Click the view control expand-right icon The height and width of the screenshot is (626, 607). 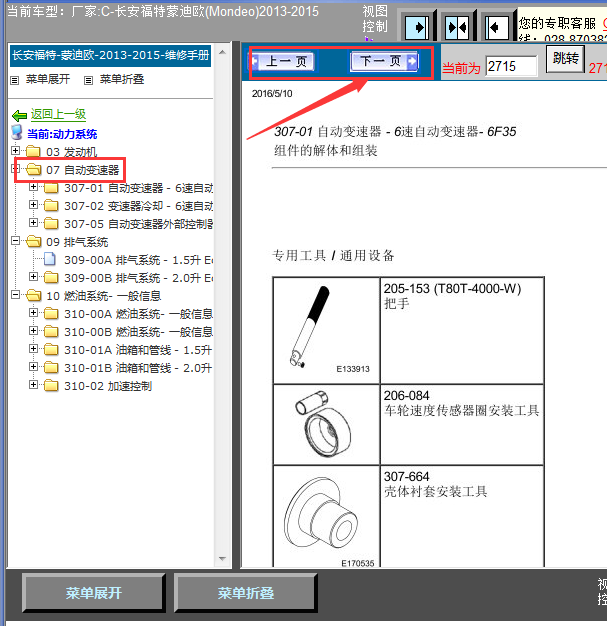[x=417, y=28]
